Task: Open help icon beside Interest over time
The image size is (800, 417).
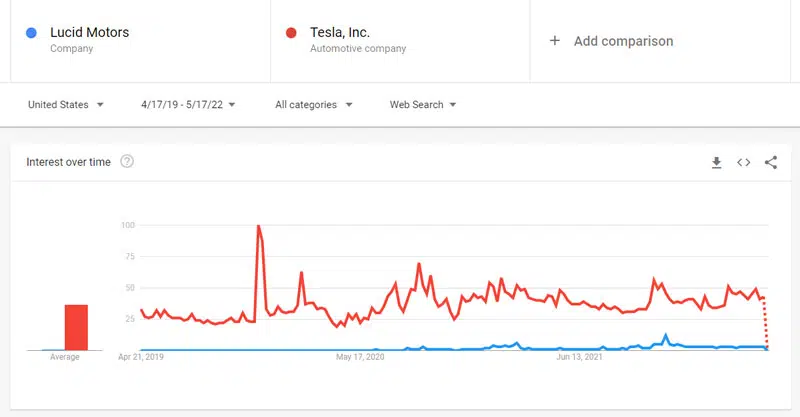Action: tap(127, 162)
